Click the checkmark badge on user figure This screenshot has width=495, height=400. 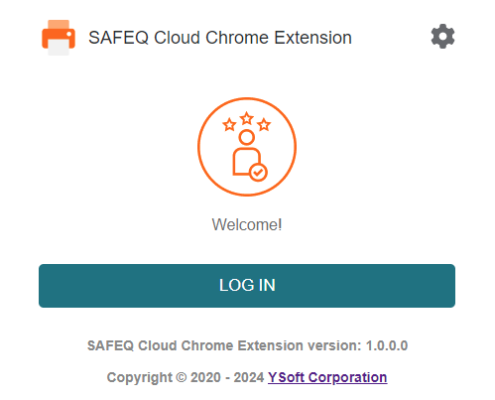[x=258, y=173]
